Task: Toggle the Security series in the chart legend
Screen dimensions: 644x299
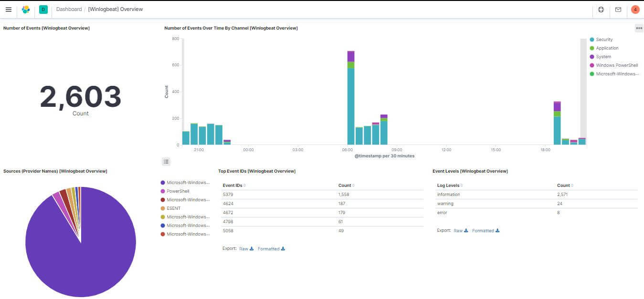Action: 604,39
